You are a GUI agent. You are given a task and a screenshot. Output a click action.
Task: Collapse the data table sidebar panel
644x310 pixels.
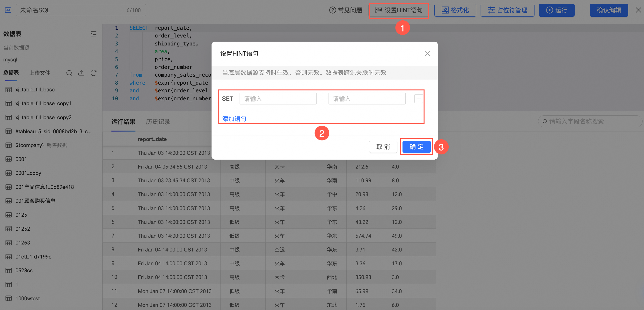point(94,34)
